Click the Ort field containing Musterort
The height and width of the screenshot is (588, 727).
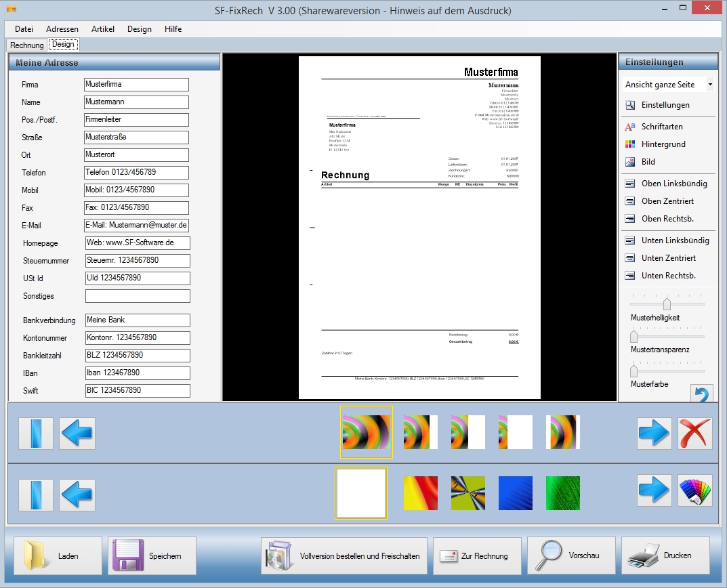coord(136,155)
